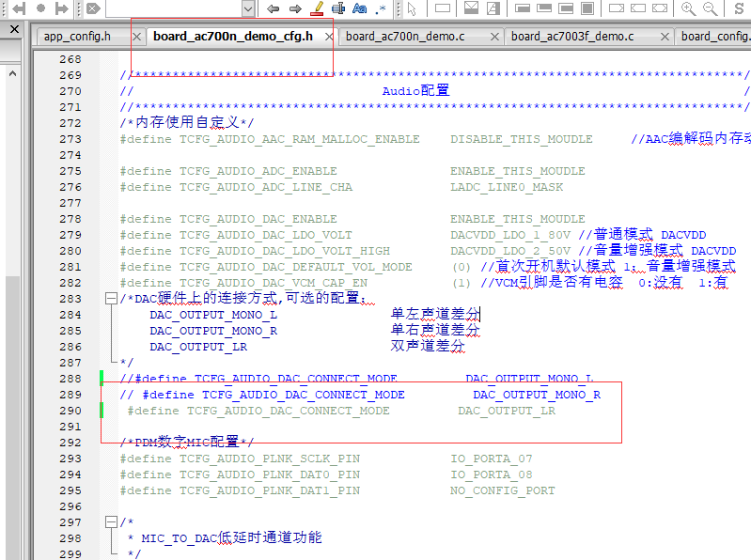The image size is (751, 560).
Task: Click the fourth full panel layout icon
Action: 587,8
